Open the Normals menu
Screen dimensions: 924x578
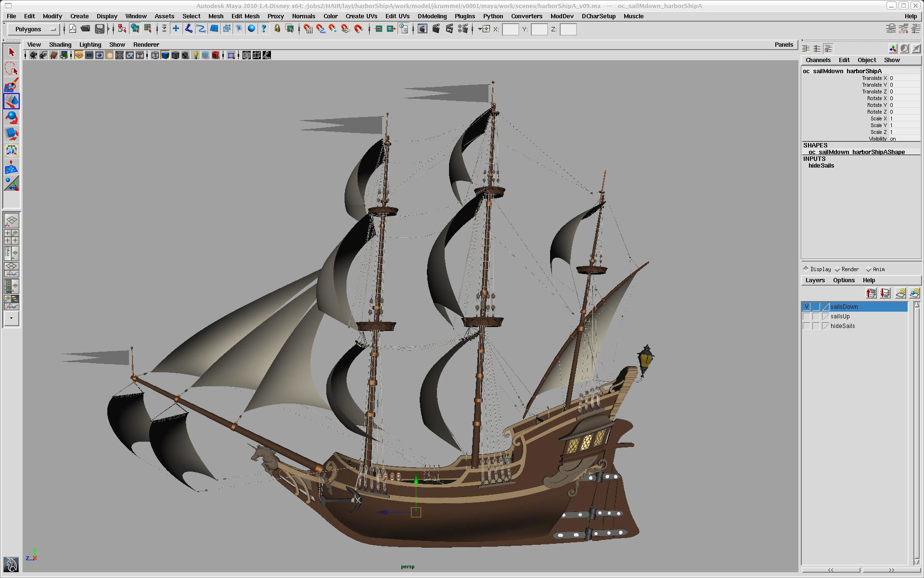[304, 16]
